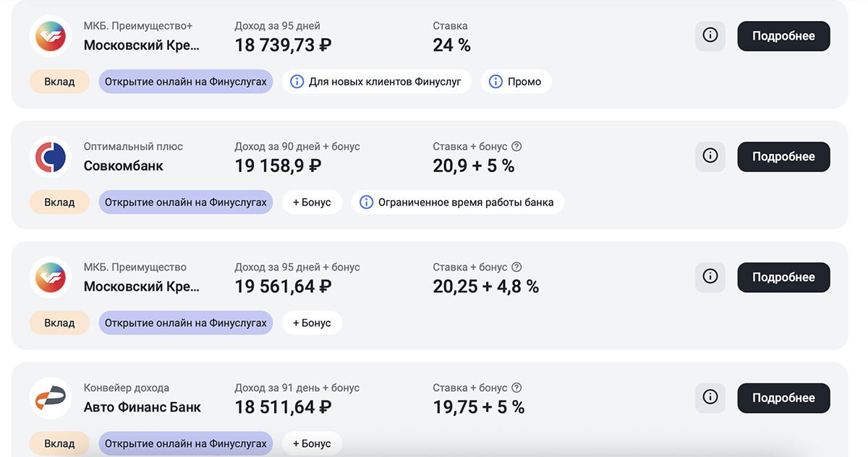The width and height of the screenshot is (868, 457).
Task: Click info icon for МКБ. Преимущество deposit
Action: tap(710, 278)
